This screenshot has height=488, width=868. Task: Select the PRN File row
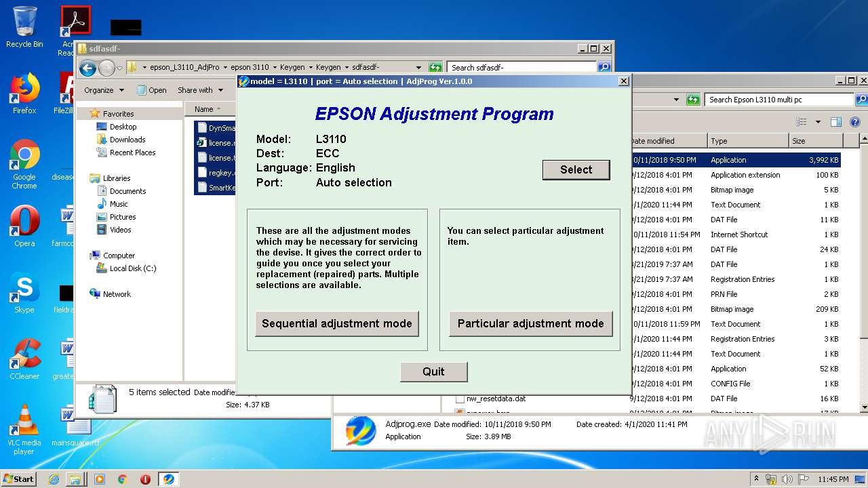[735, 294]
